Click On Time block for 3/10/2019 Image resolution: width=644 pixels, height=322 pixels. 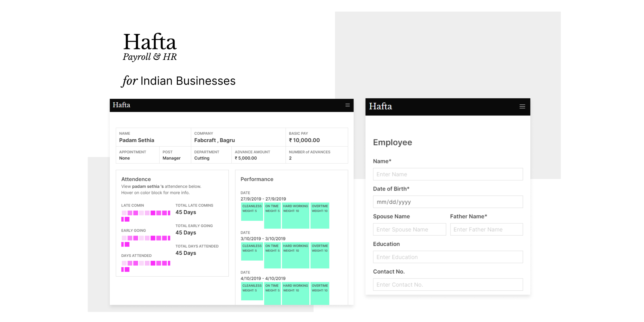point(272,255)
